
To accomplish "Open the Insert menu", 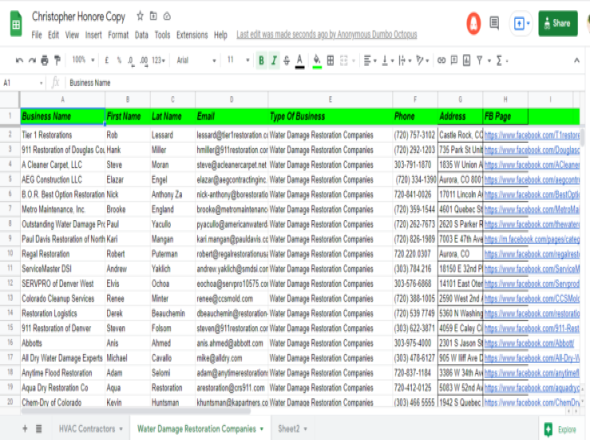I will click(x=93, y=35).
